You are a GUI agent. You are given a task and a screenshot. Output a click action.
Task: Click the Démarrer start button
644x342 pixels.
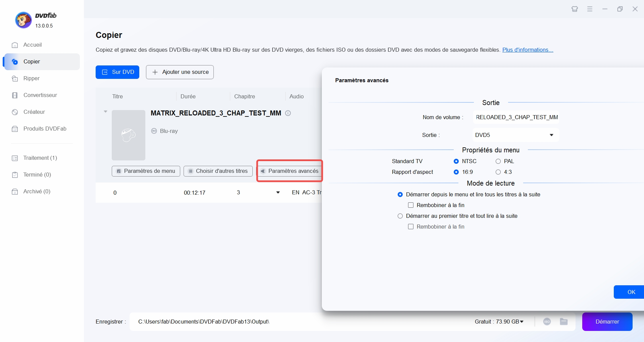(x=607, y=322)
